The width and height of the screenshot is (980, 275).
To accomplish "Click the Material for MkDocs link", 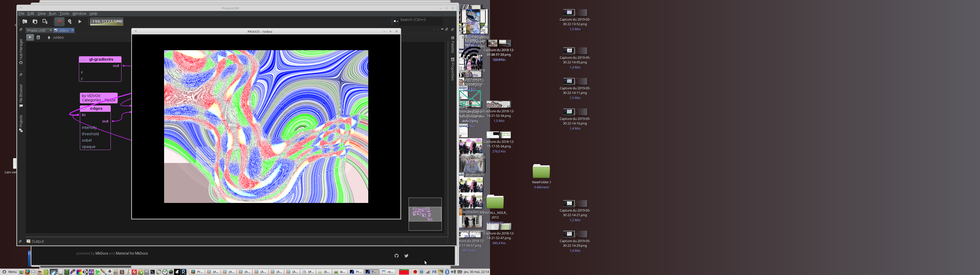I will pos(132,253).
